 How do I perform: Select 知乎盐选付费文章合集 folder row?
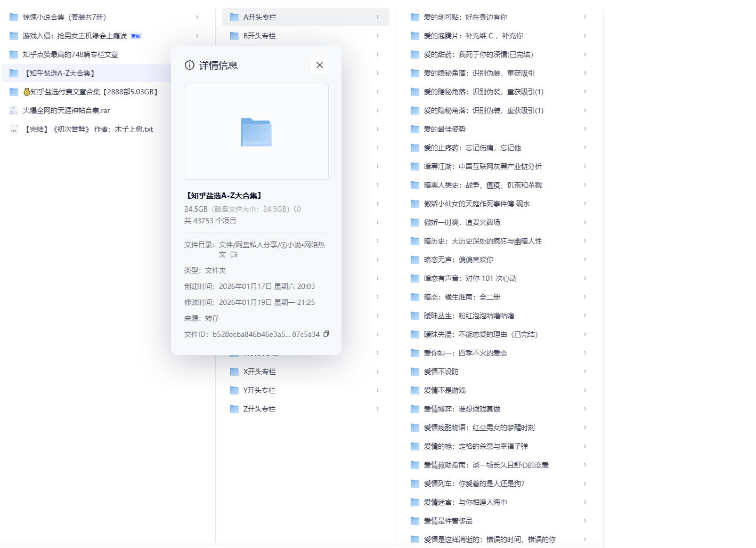[x=91, y=92]
